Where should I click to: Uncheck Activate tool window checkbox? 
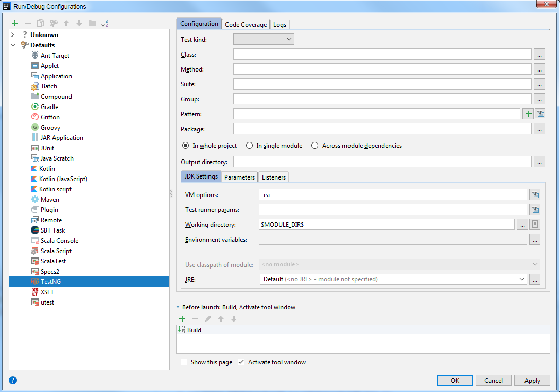click(x=241, y=362)
